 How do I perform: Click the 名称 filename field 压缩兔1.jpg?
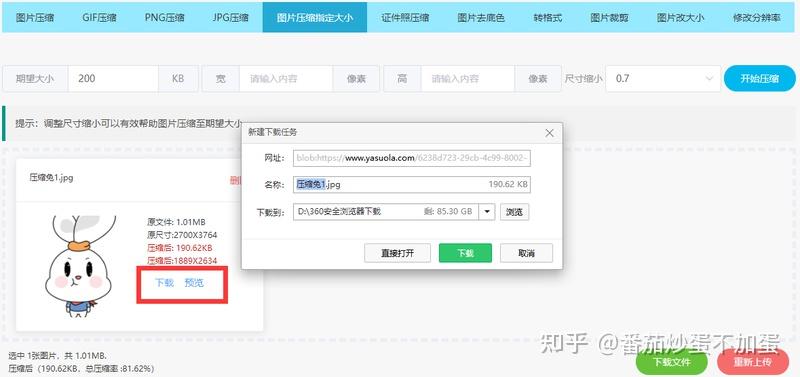pos(412,184)
